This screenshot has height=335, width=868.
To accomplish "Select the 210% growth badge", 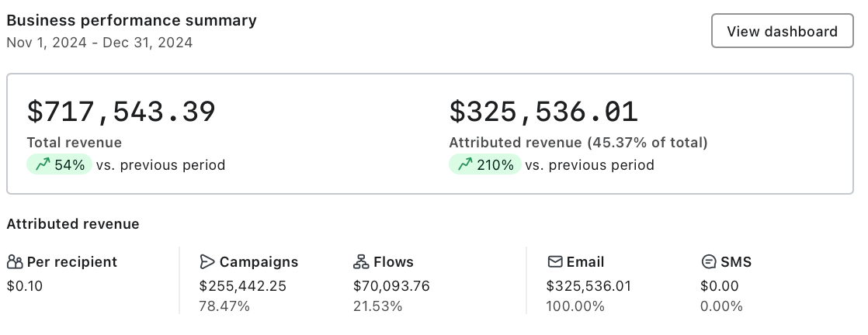I will point(485,164).
